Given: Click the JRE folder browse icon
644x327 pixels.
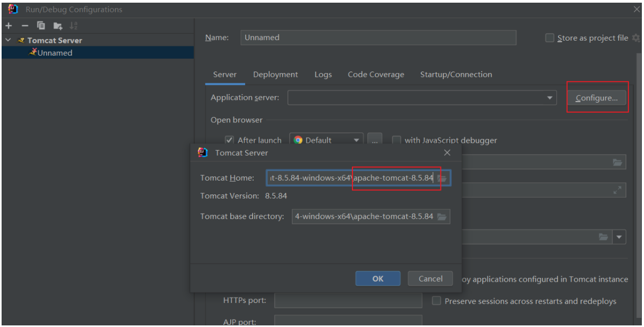Looking at the screenshot, I should tap(603, 237).
